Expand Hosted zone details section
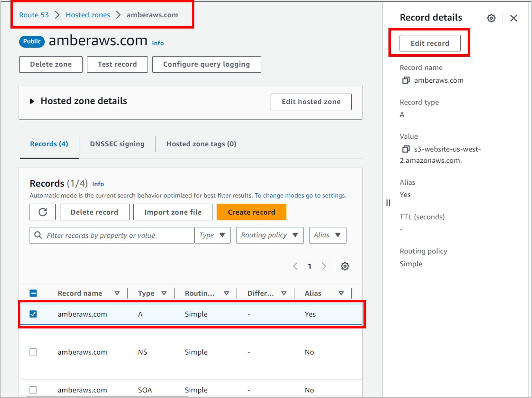Image resolution: width=532 pixels, height=398 pixels. coord(32,101)
